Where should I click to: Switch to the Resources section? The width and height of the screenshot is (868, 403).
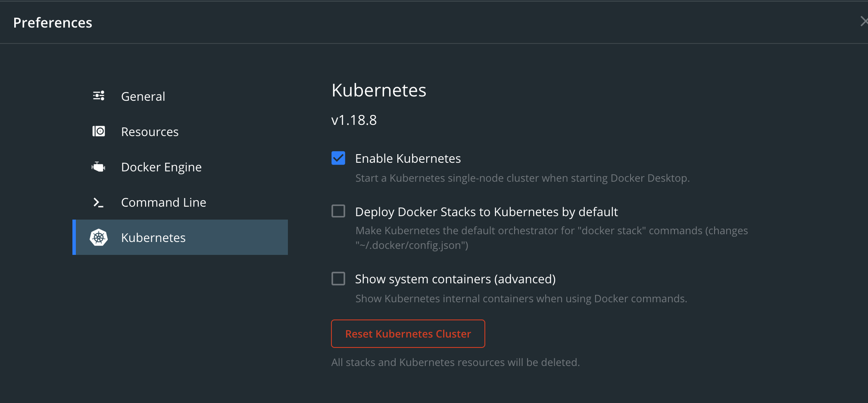coord(150,132)
